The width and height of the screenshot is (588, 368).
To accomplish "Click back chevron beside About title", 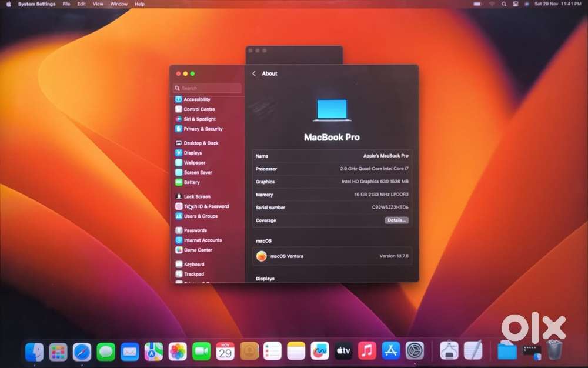I will pos(254,74).
